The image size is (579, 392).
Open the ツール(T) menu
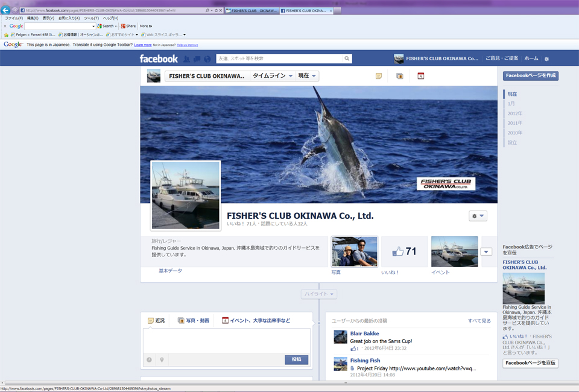[x=91, y=18]
